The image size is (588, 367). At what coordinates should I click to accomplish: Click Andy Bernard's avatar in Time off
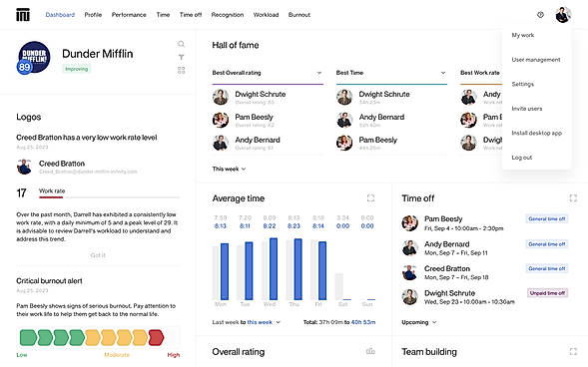click(x=409, y=248)
